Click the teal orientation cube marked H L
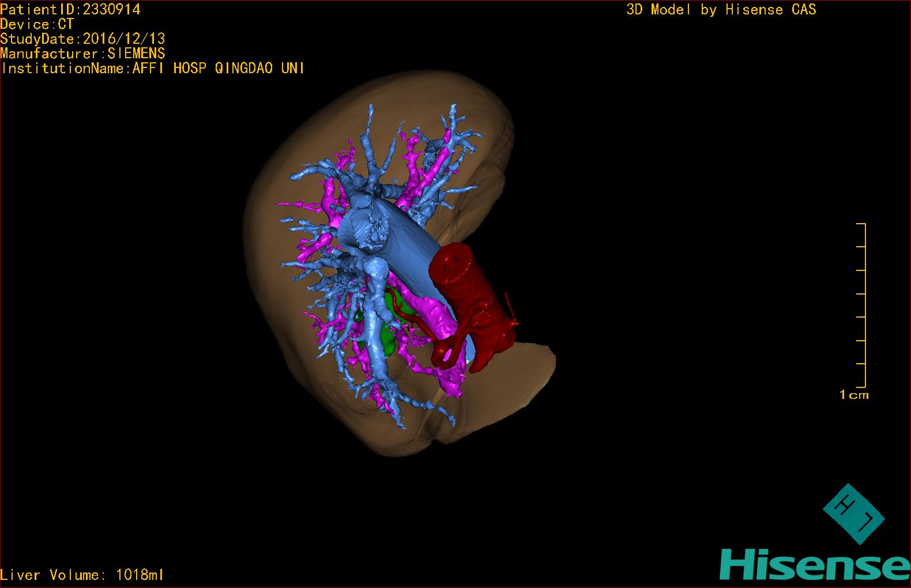Viewport: 911px width, 588px height. click(853, 514)
